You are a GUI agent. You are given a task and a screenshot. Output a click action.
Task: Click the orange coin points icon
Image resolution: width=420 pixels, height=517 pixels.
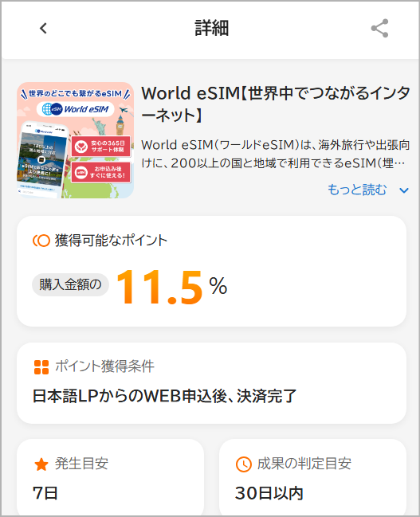click(x=41, y=241)
